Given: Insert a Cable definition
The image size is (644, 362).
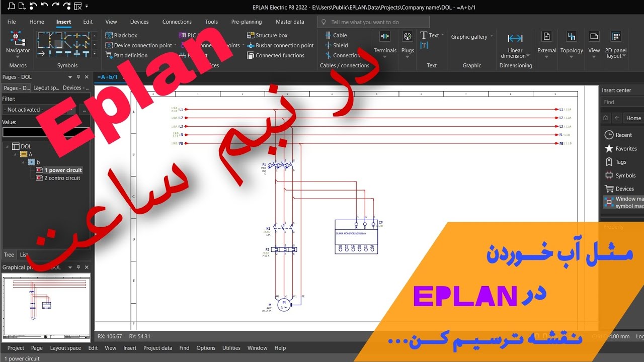Looking at the screenshot, I should pyautogui.click(x=336, y=35).
